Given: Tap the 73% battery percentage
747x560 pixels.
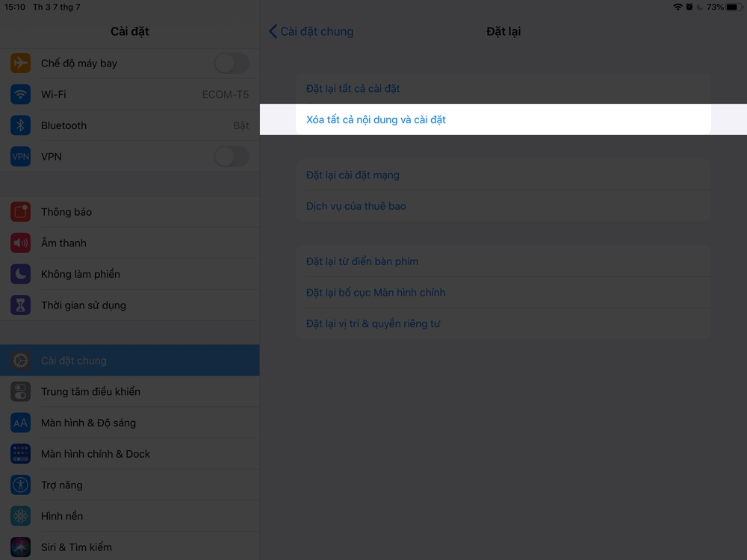Looking at the screenshot, I should [x=715, y=7].
